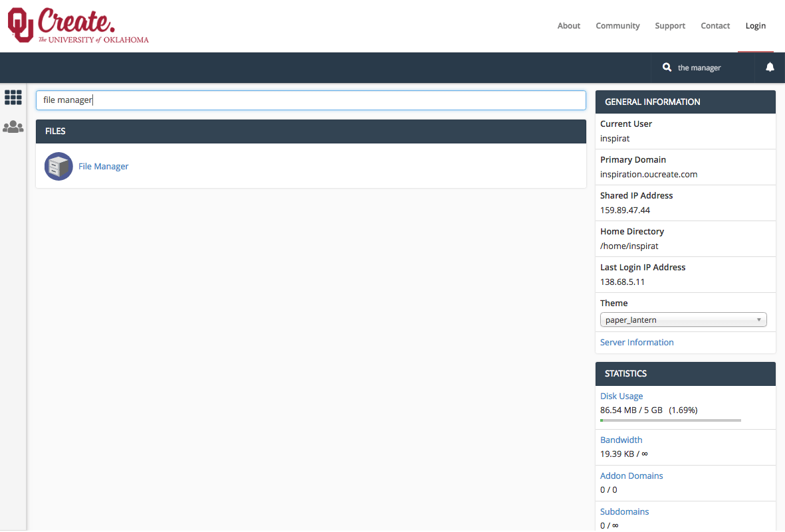Click the OU Create logo
Image resolution: width=785 pixels, height=532 pixels.
point(76,25)
